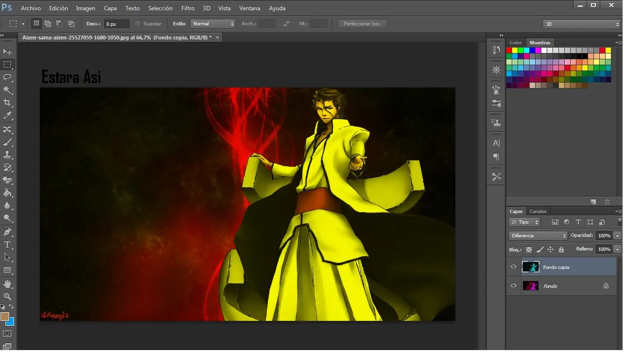Choose the Add to selection mode button
The width and height of the screenshot is (644, 352).
click(48, 23)
